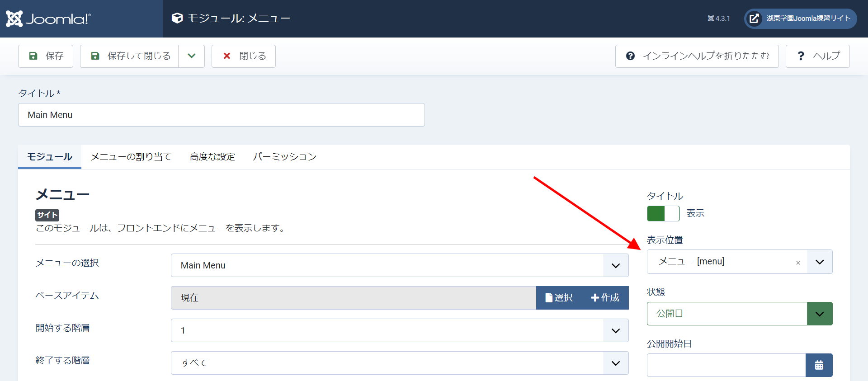The image size is (868, 381).
Task: Click the 閉じる button
Action: [244, 56]
